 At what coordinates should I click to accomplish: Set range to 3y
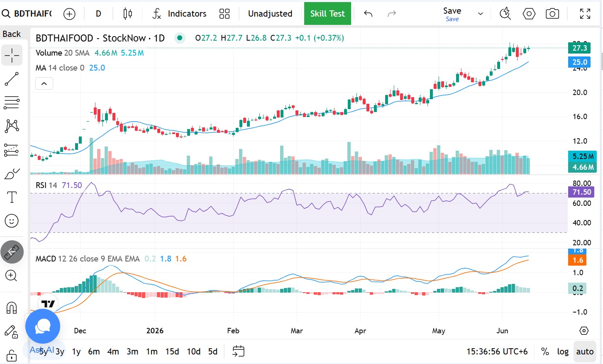[60, 352]
